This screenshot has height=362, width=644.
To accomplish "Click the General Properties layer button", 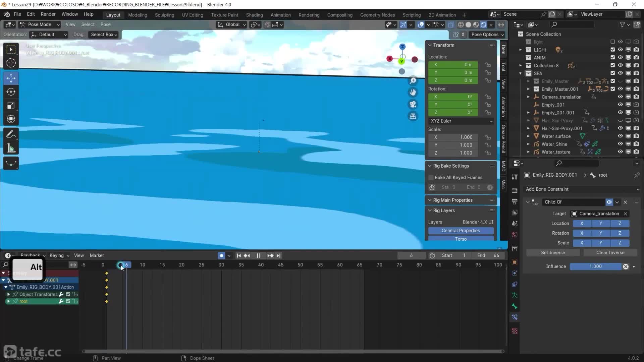I will tap(461, 231).
